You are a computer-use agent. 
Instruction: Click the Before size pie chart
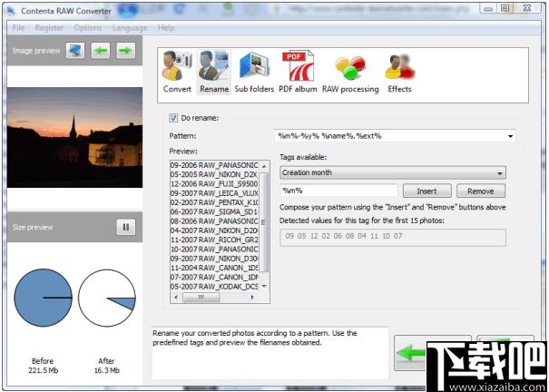point(43,298)
